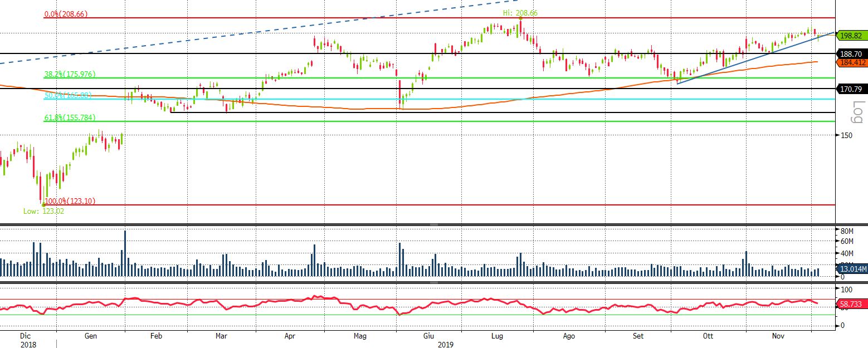868x348 pixels.
Task: Click the 80M volume axis label
Action: coord(847,231)
